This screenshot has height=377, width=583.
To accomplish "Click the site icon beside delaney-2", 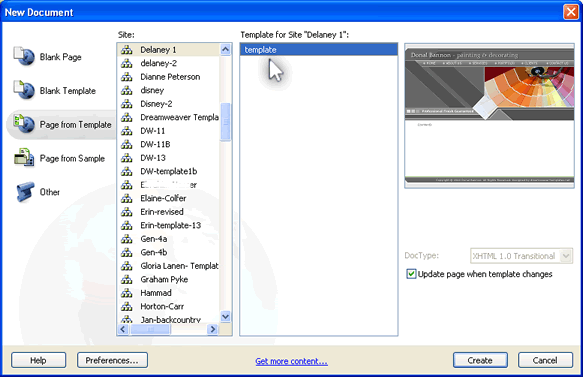I will point(127,63).
